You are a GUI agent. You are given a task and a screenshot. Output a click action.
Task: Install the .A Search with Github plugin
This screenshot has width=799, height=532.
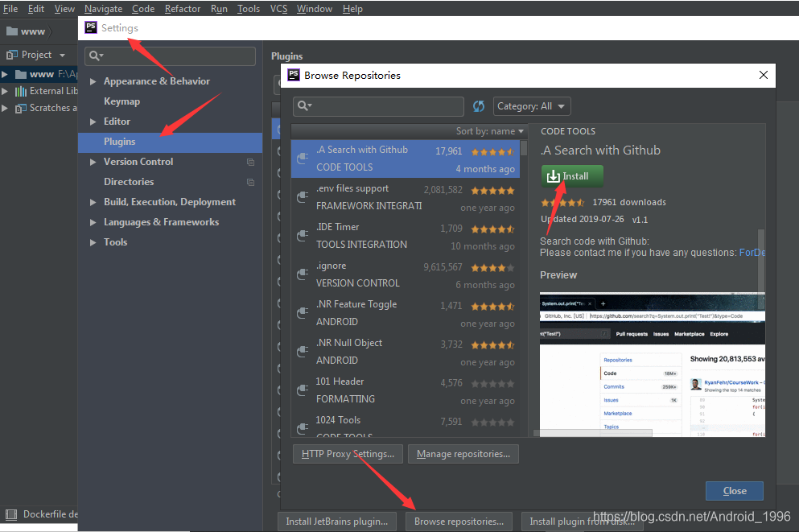coord(572,176)
